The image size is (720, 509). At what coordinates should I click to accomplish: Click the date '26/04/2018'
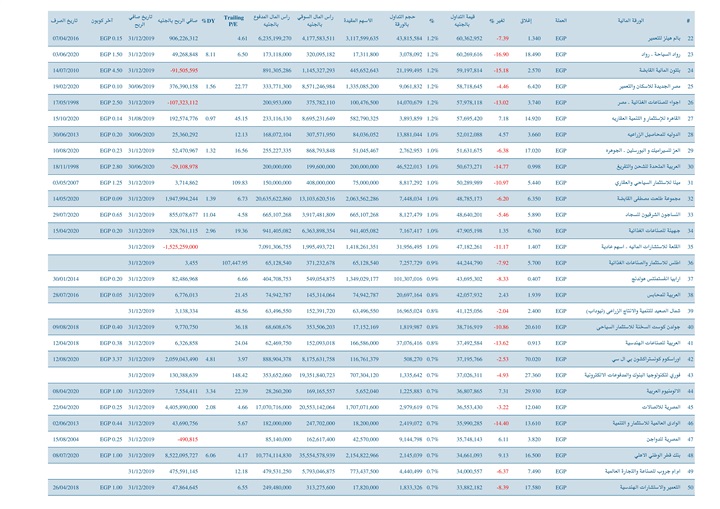(66, 489)
